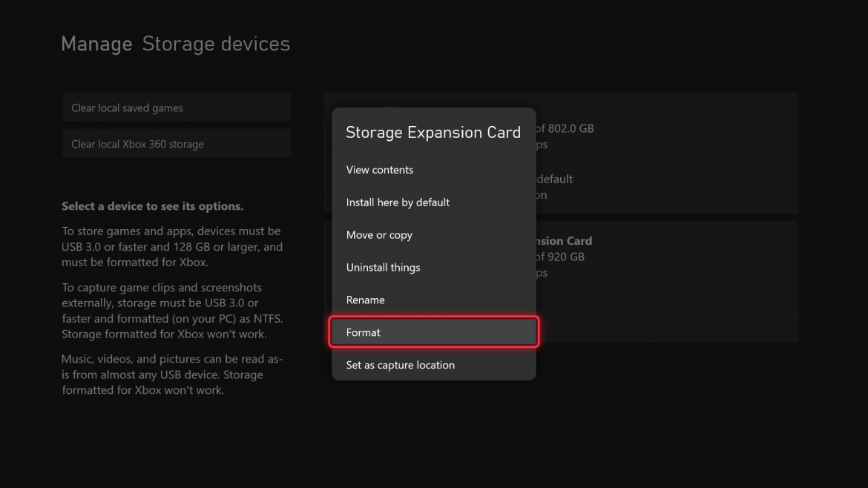Image resolution: width=868 pixels, height=488 pixels.
Task: Open Uninstall things option
Action: tap(433, 267)
